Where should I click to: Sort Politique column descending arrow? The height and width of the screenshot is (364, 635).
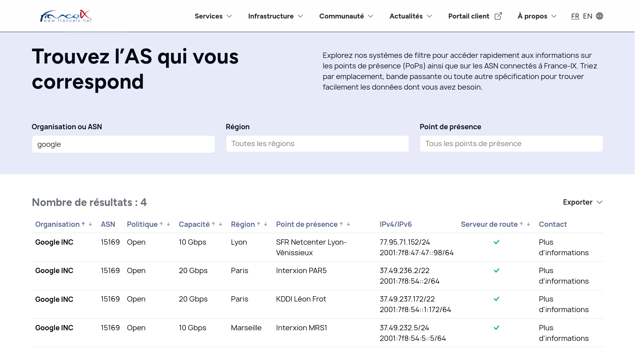tap(168, 224)
